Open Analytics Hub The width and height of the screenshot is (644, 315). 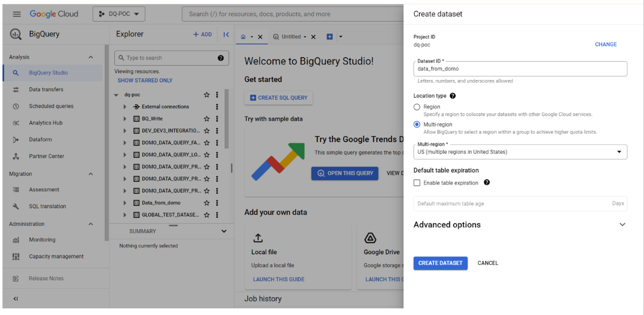click(46, 123)
